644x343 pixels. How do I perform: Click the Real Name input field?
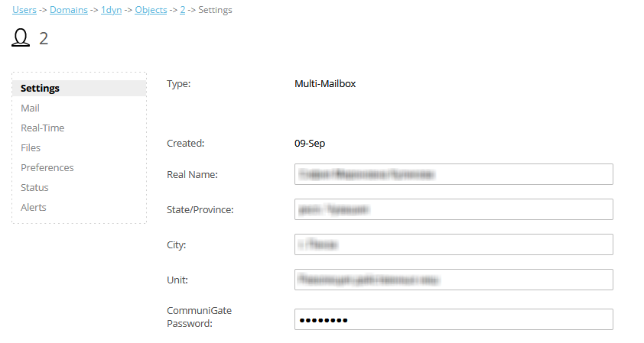point(454,174)
